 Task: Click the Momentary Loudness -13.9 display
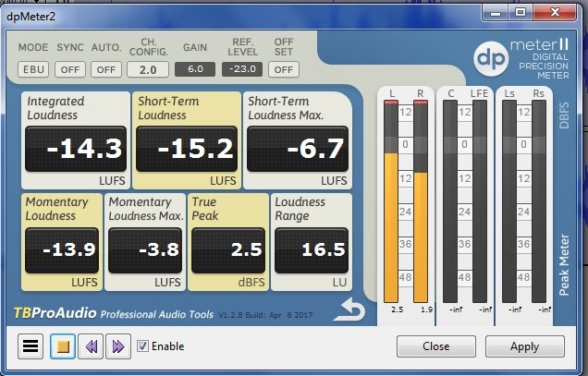coord(62,250)
